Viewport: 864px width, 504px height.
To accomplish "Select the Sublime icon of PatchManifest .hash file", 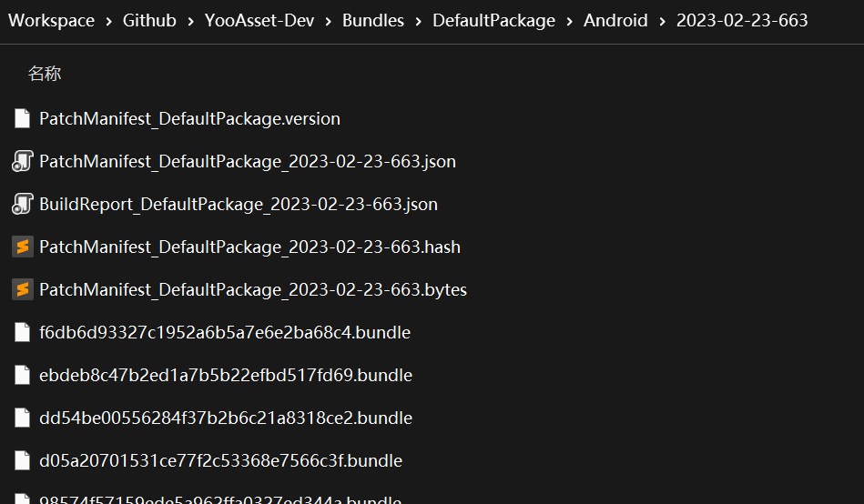I will (23, 247).
